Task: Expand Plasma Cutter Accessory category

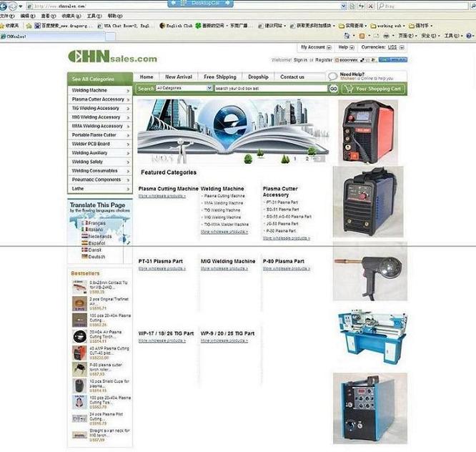Action: coord(100,99)
